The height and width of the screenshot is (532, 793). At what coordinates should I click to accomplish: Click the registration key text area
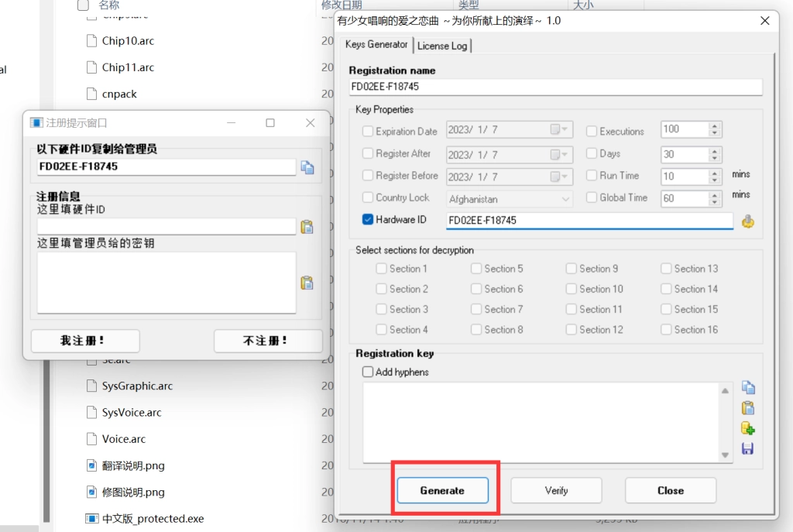click(541, 422)
